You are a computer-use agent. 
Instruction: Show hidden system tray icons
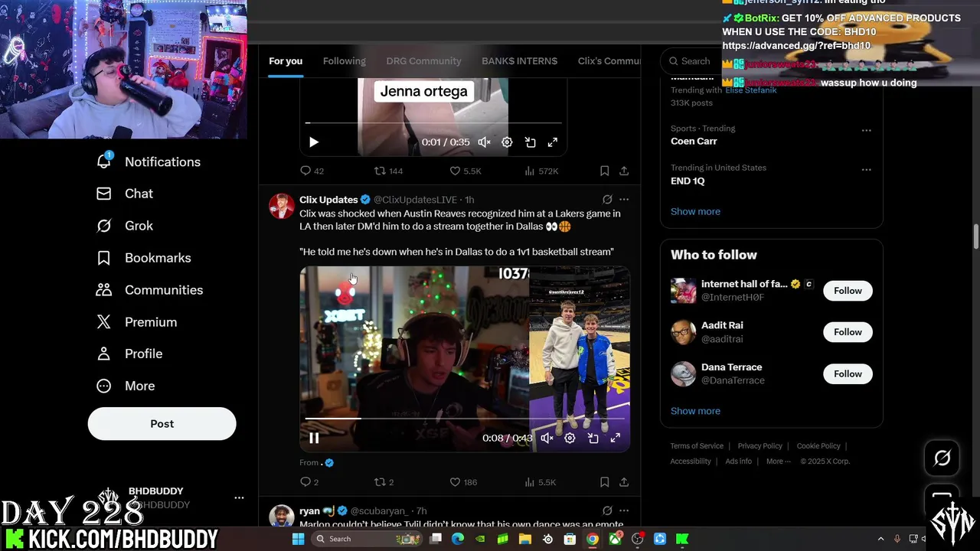tap(880, 539)
